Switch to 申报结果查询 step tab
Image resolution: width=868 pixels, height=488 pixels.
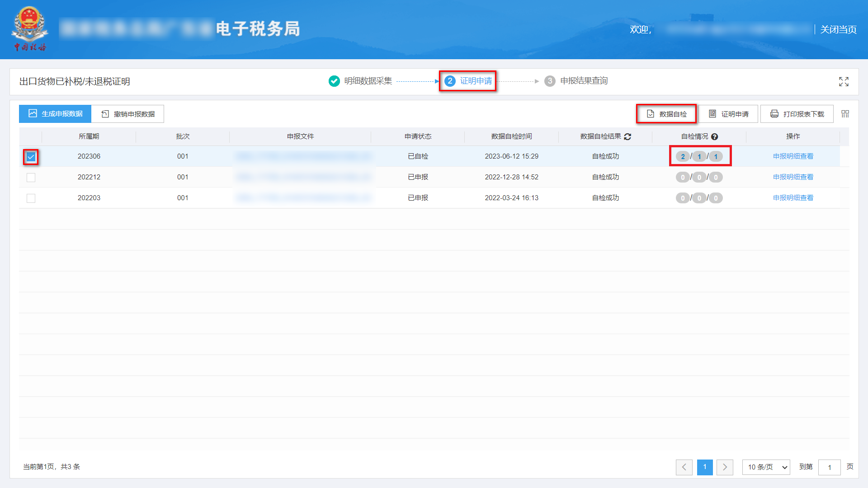584,81
